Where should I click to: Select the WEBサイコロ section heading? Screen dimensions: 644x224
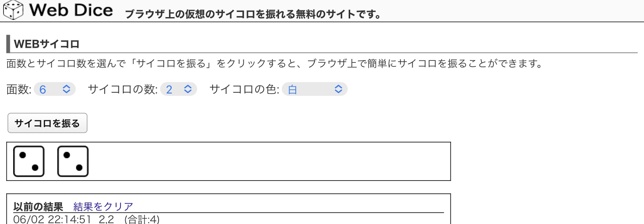pos(47,44)
